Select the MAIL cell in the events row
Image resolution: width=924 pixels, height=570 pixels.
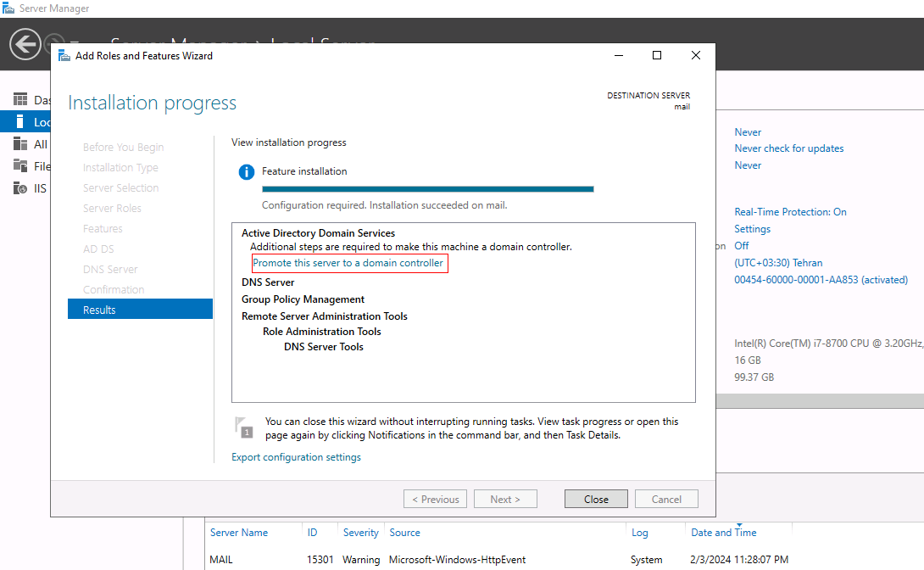pyautogui.click(x=221, y=559)
